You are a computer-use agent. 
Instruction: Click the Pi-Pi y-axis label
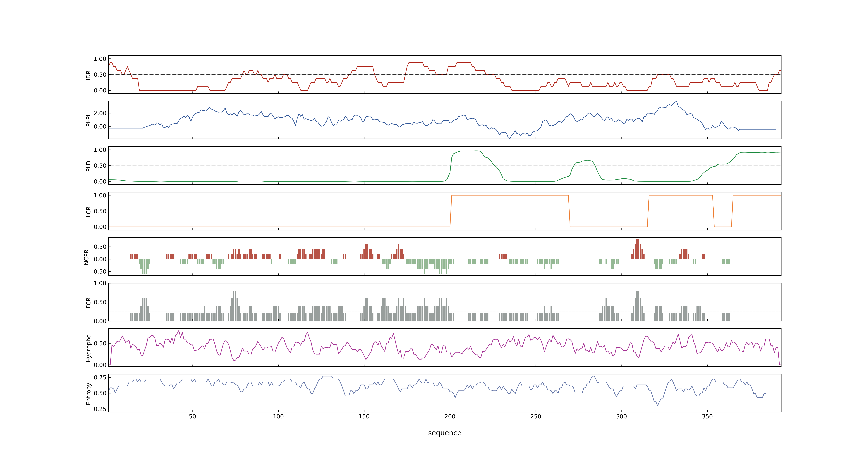(x=89, y=120)
